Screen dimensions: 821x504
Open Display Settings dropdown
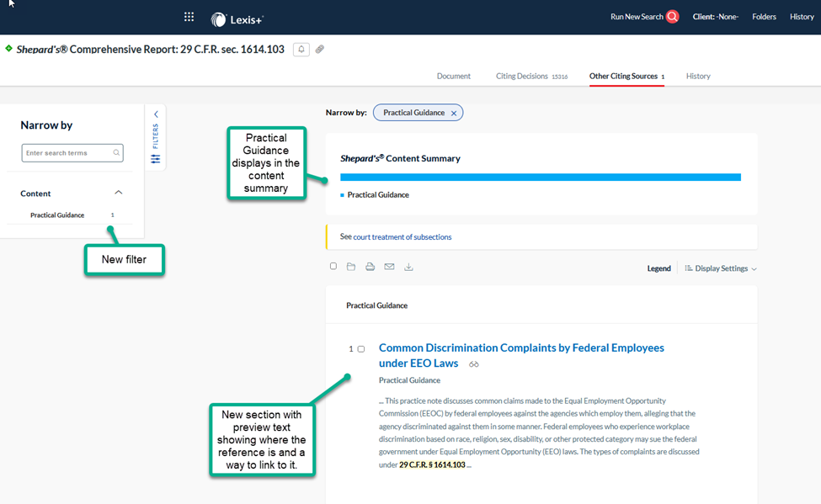pos(721,268)
